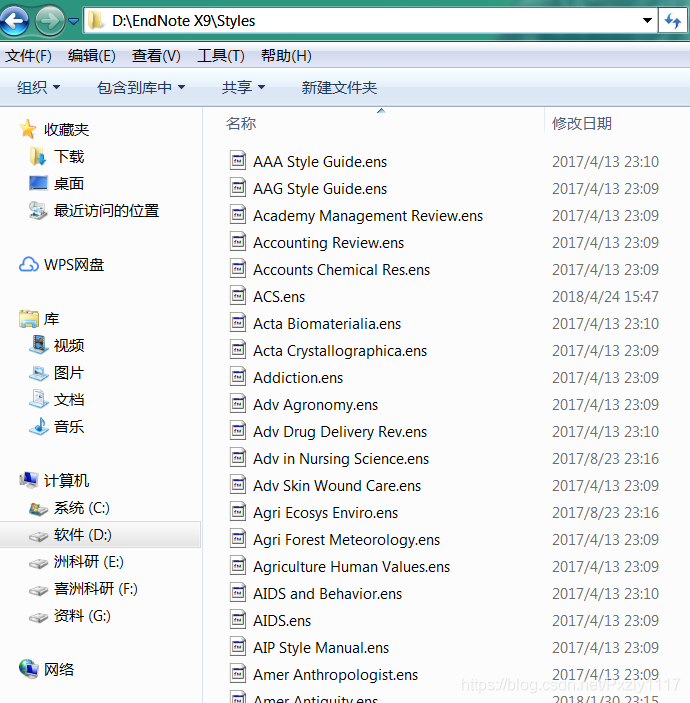Select the 计算机 icon
690x703 pixels.
29,480
